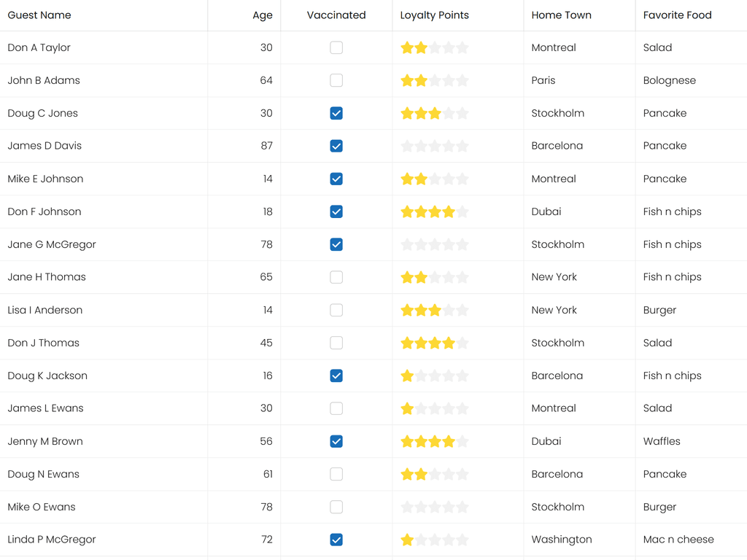Click second star in Doug K Jackson row
Screen dimensions: 747x560
pos(421,376)
